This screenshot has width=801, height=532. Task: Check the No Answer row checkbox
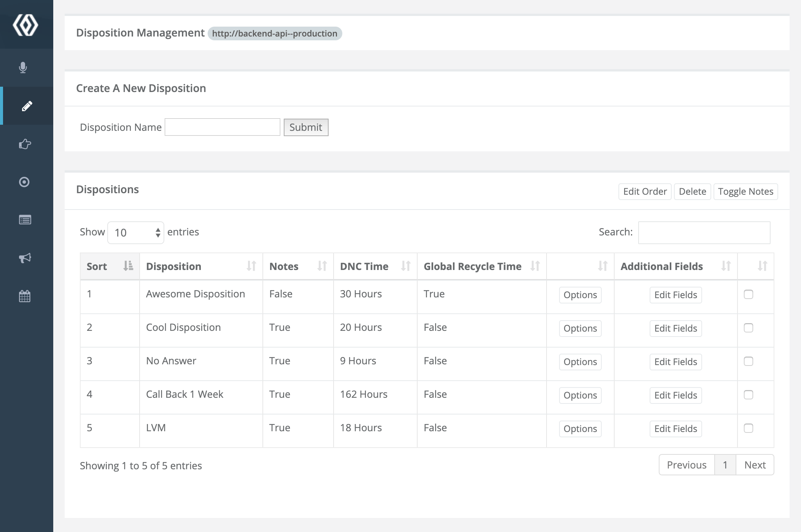(749, 361)
